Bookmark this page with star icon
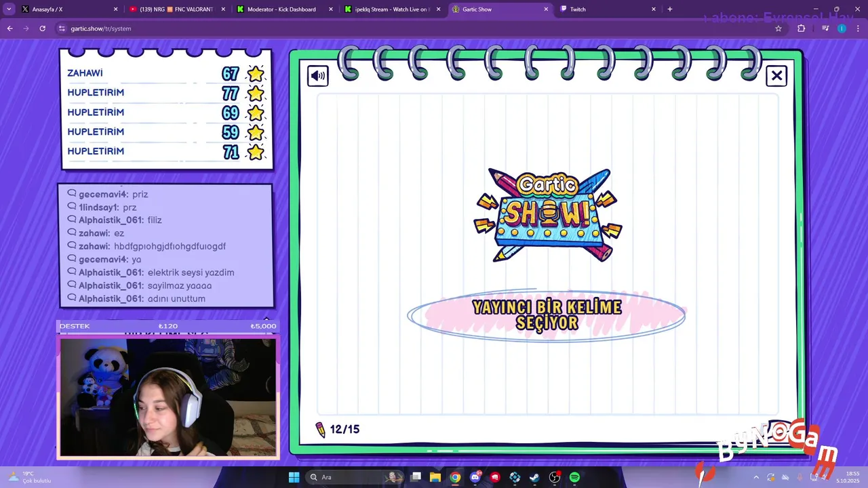The width and height of the screenshot is (868, 488). click(778, 28)
